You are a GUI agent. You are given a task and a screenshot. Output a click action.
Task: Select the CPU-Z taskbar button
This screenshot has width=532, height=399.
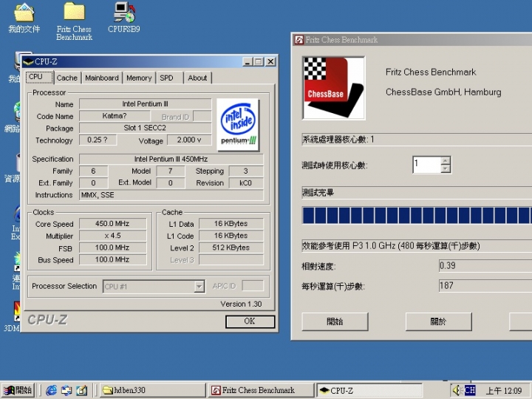point(369,390)
